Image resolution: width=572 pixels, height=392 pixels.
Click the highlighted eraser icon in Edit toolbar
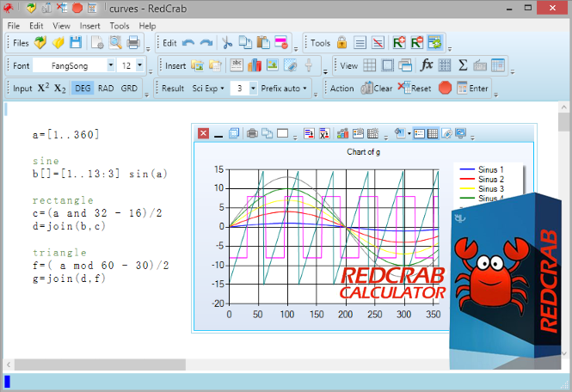tap(281, 43)
